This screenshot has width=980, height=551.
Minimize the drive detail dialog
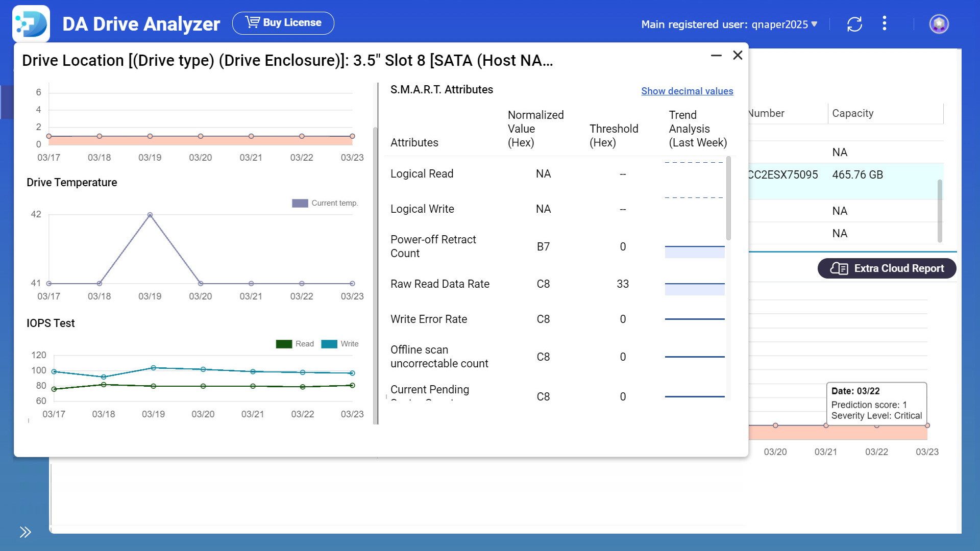point(716,55)
